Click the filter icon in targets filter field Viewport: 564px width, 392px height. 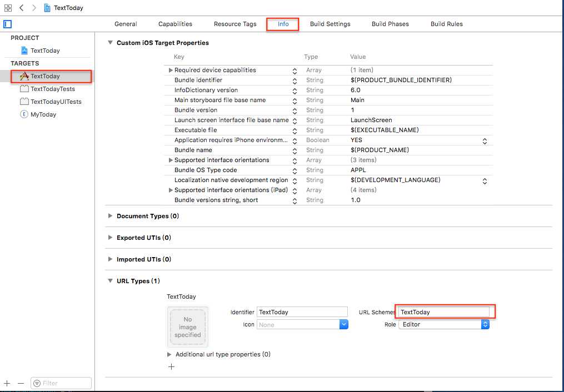click(x=37, y=383)
